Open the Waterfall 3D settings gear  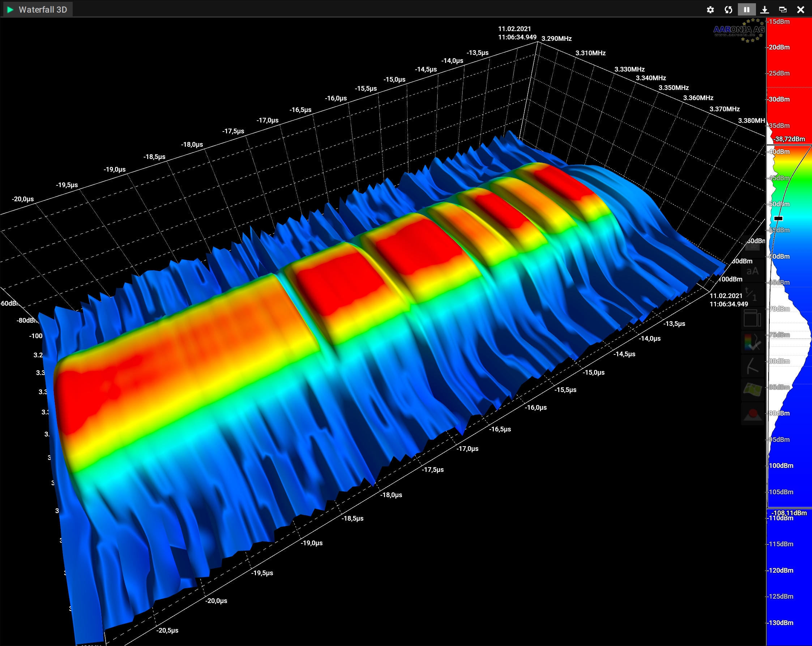tap(710, 10)
